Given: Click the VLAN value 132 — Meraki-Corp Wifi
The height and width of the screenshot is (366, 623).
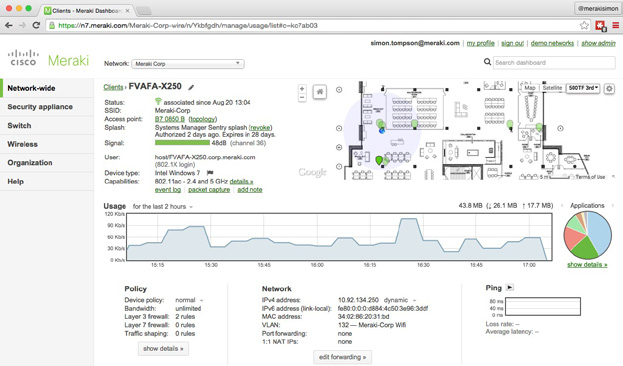Looking at the screenshot, I should [372, 325].
